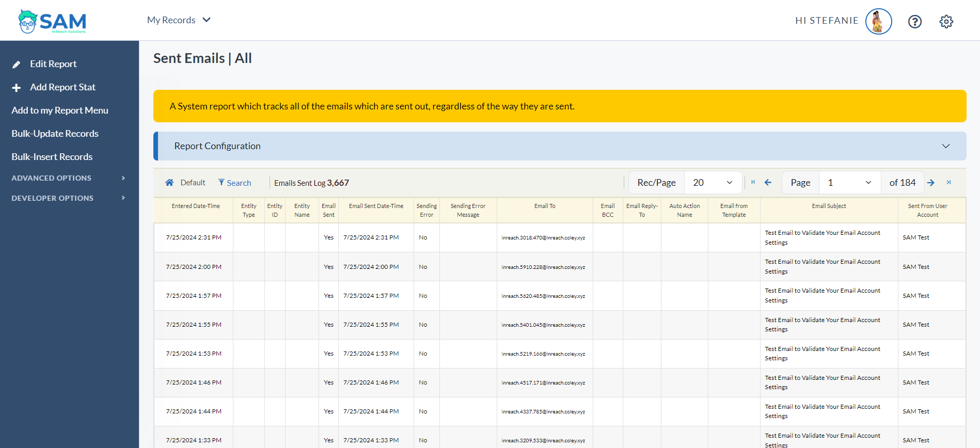The height and width of the screenshot is (448, 980).
Task: Click email inreach.3018.470@inreach.coley.xyz
Action: [543, 238]
